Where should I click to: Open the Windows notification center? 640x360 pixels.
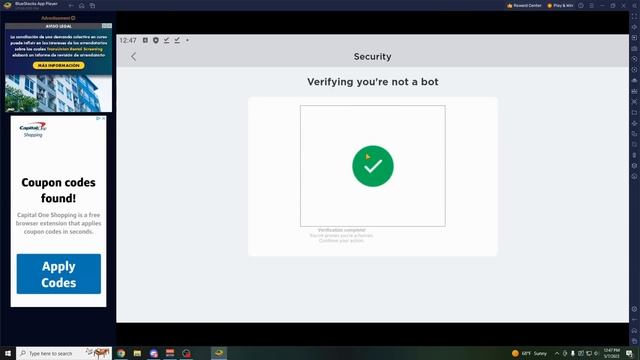tap(630, 353)
